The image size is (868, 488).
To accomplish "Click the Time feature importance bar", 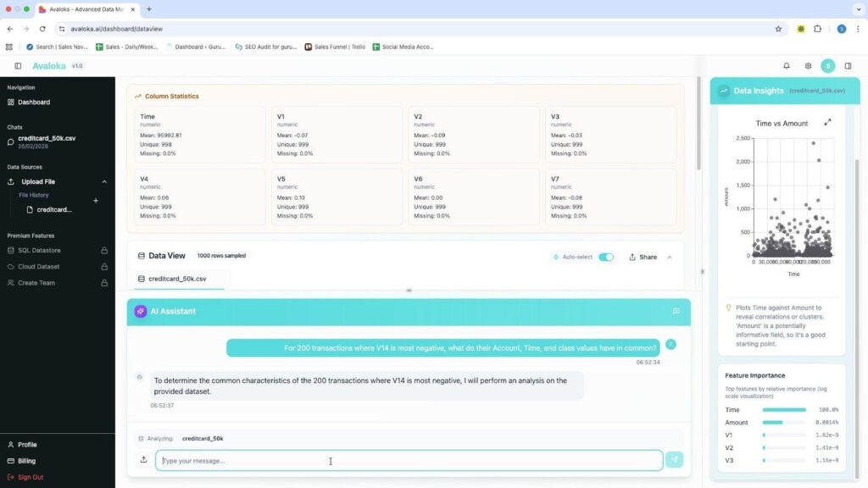I will pyautogui.click(x=784, y=410).
